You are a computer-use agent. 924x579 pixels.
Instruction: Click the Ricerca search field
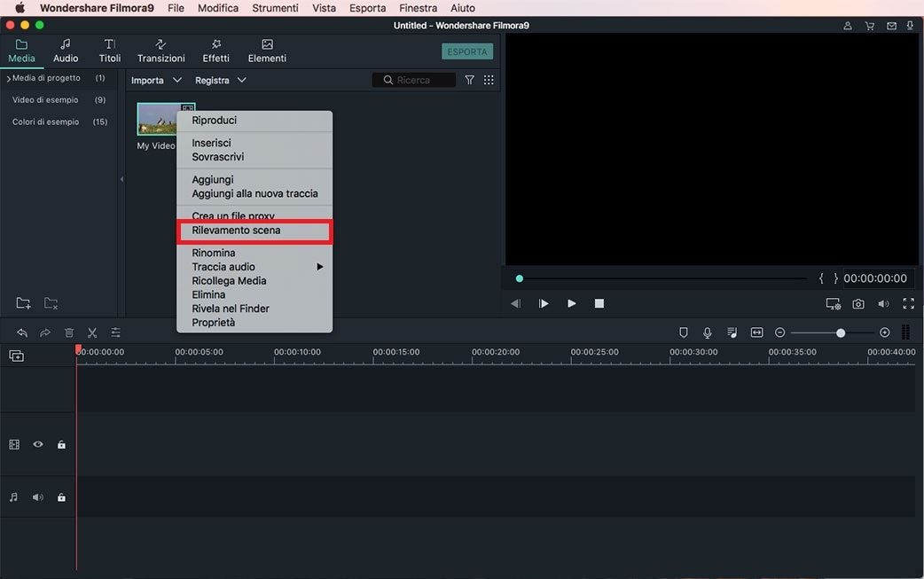coord(414,80)
